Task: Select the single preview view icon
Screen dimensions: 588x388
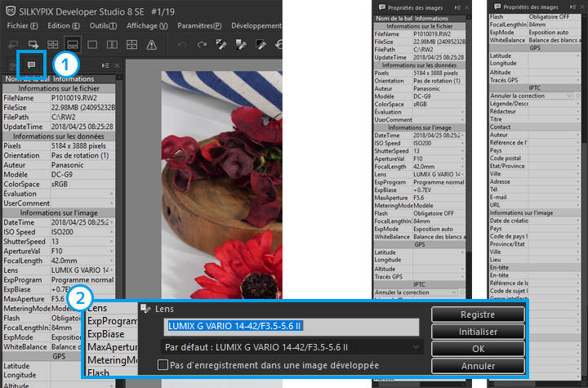Action: 91,43
